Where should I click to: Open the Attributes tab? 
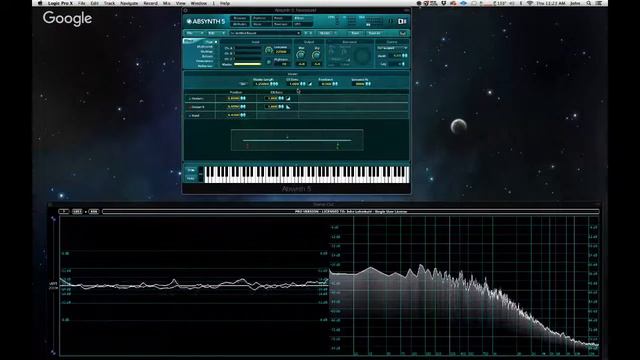240,24
